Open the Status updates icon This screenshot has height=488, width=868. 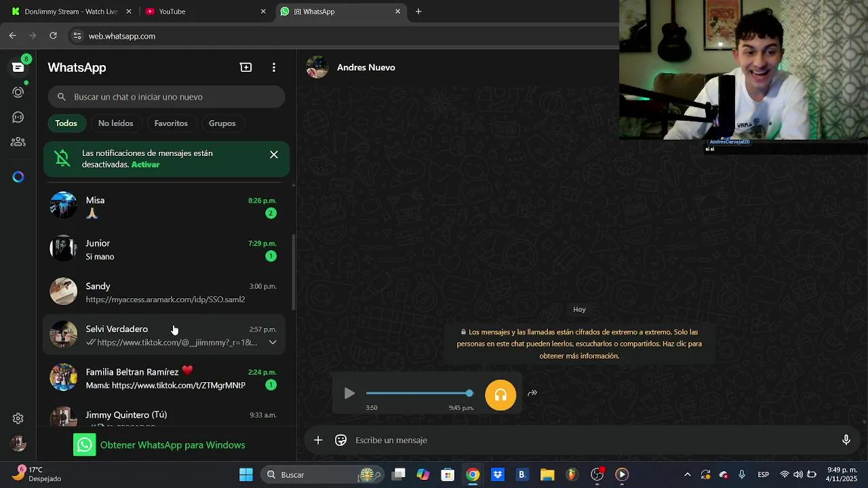coord(18,92)
